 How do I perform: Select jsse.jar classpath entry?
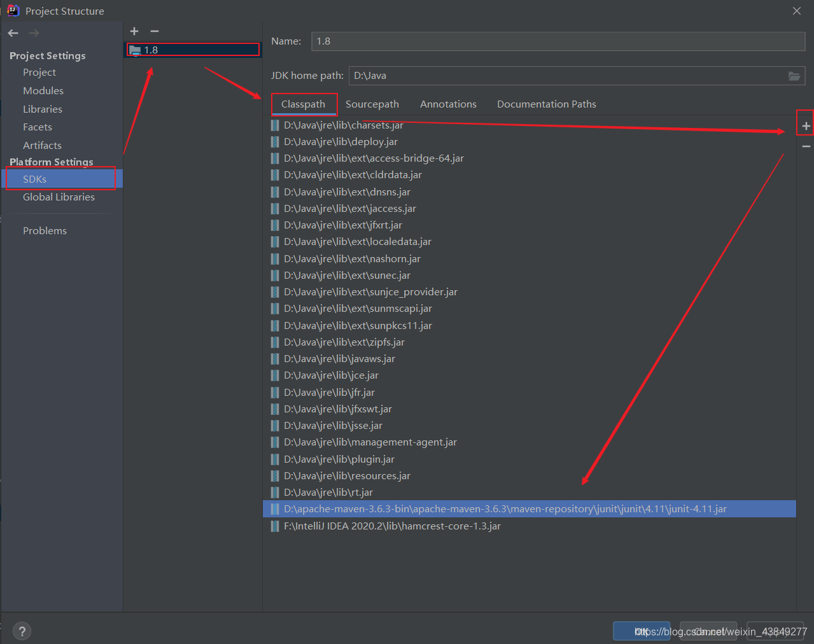pyautogui.click(x=530, y=426)
